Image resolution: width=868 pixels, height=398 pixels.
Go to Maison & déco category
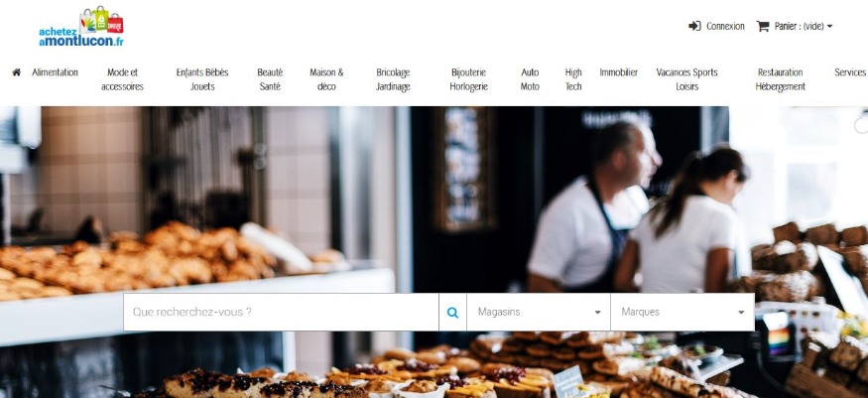pos(326,79)
